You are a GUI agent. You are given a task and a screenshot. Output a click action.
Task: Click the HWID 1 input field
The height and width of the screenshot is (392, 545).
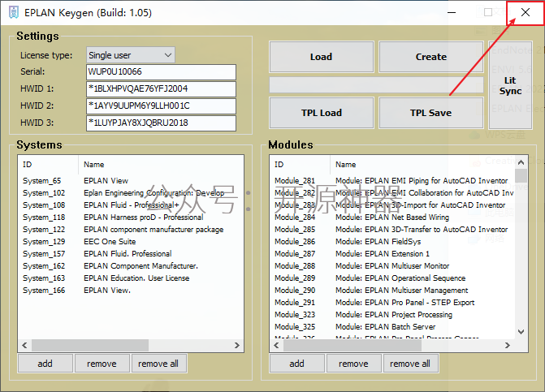[161, 89]
